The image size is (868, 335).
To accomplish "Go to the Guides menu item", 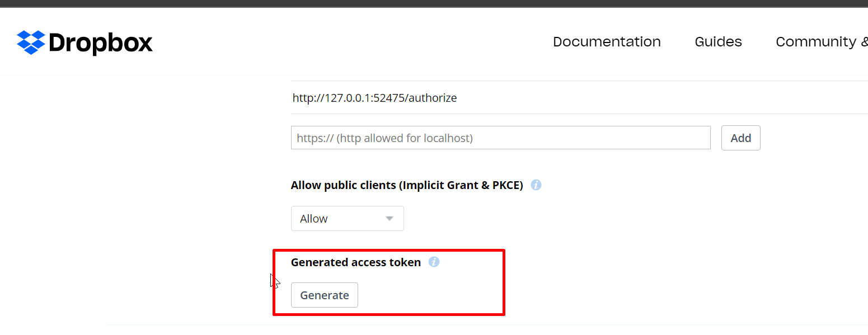I will point(718,42).
